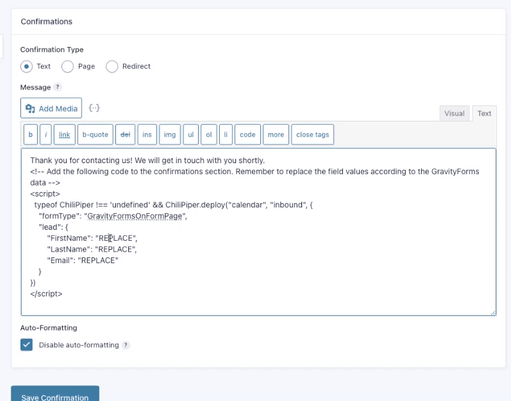Save the confirmation settings
This screenshot has width=511, height=401.
(55, 394)
